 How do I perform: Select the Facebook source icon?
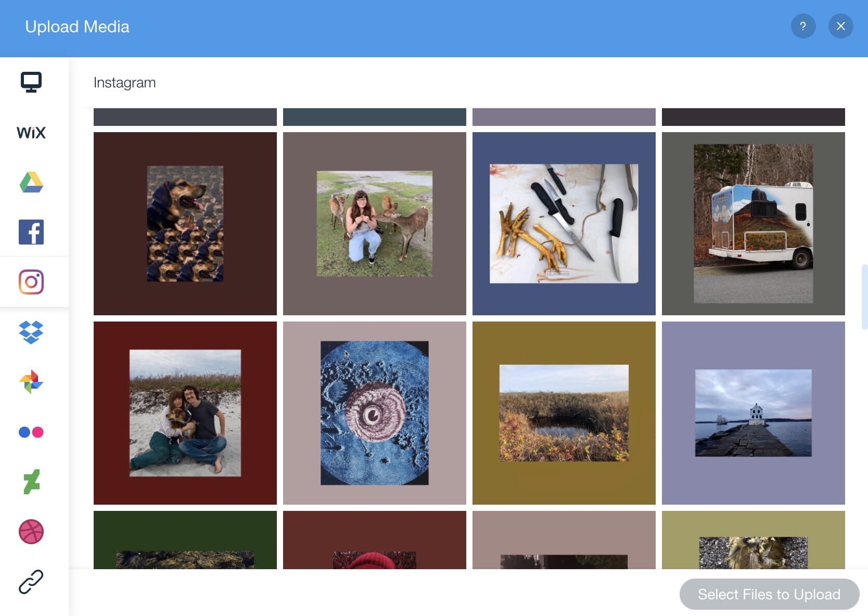pyautogui.click(x=31, y=232)
